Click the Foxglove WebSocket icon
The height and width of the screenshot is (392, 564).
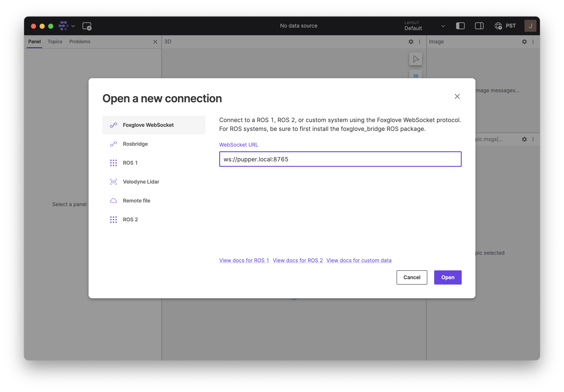point(113,125)
